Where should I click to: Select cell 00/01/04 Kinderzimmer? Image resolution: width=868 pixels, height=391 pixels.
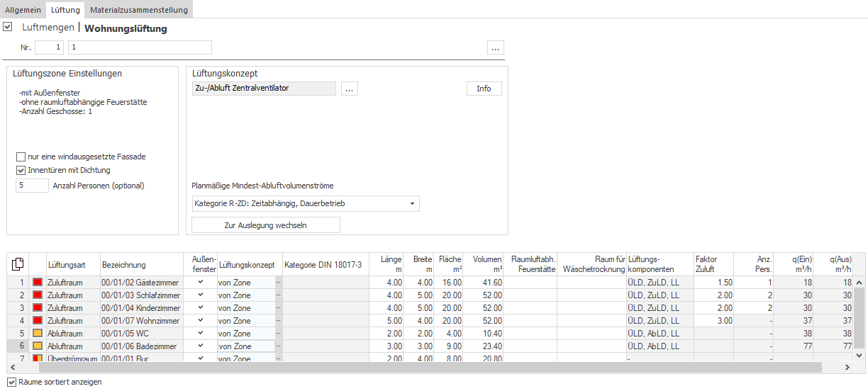(141, 307)
